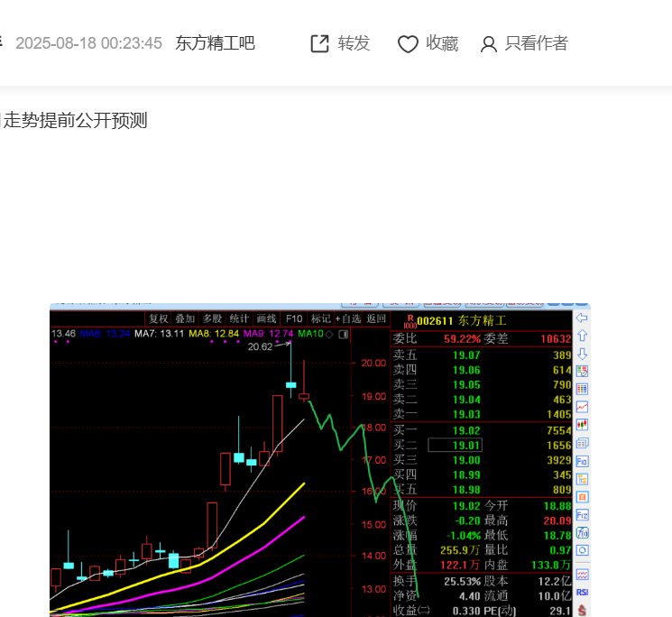672x617 pixels.
Task: Click the 今开 value 18.88
Action: click(x=557, y=506)
